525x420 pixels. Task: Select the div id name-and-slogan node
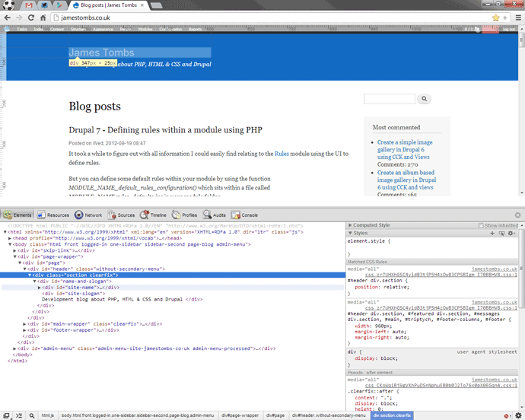tap(75, 282)
